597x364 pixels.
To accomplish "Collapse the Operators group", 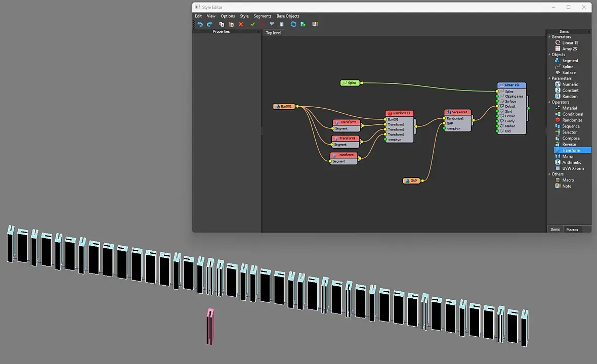I will click(549, 102).
